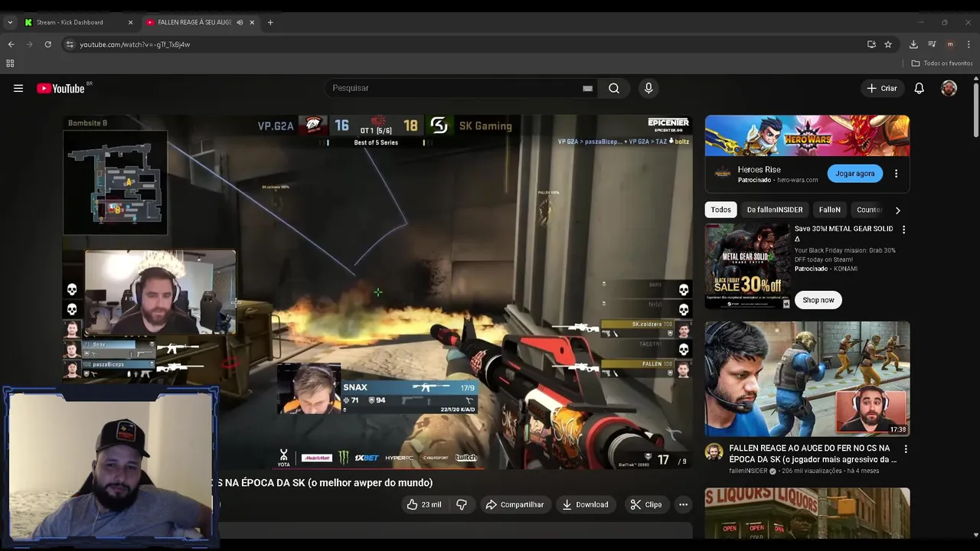Close the Kick Dashboard tab
The image size is (980, 551).
(x=130, y=22)
